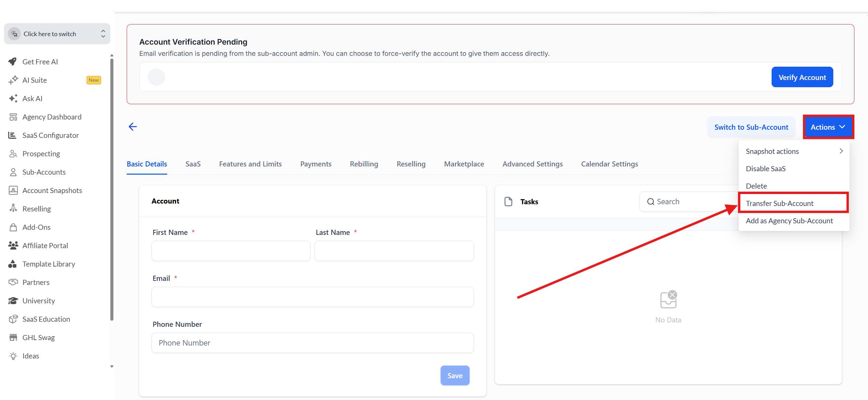Click the magnifier icon in Tasks search
Screen dimensions: 868x400
click(x=650, y=202)
